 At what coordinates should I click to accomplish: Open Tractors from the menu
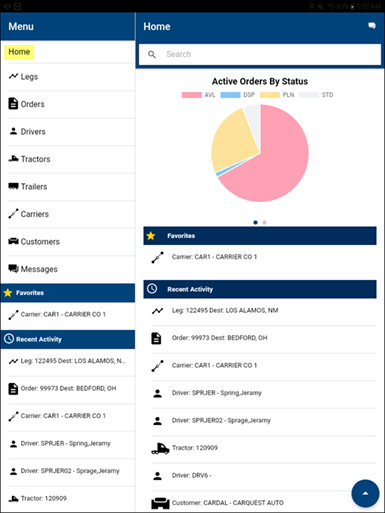click(x=68, y=159)
